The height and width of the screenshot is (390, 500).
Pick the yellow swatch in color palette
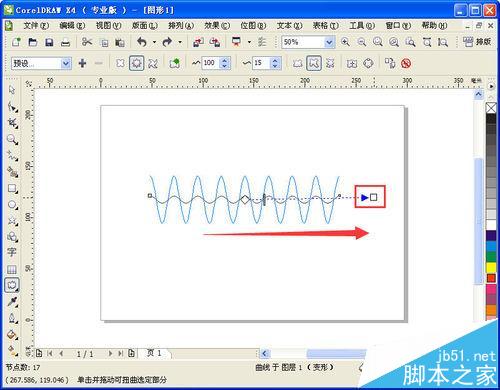tap(491, 267)
